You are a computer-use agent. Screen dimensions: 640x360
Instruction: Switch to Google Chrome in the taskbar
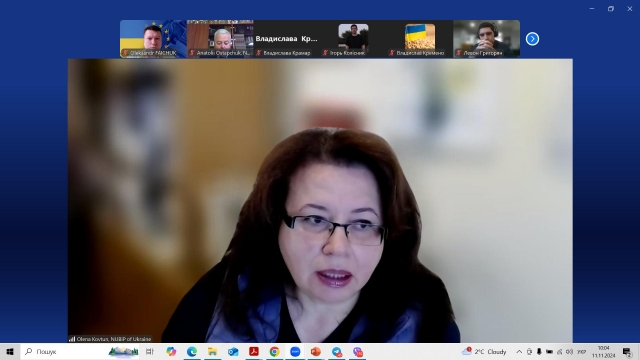tap(274, 351)
